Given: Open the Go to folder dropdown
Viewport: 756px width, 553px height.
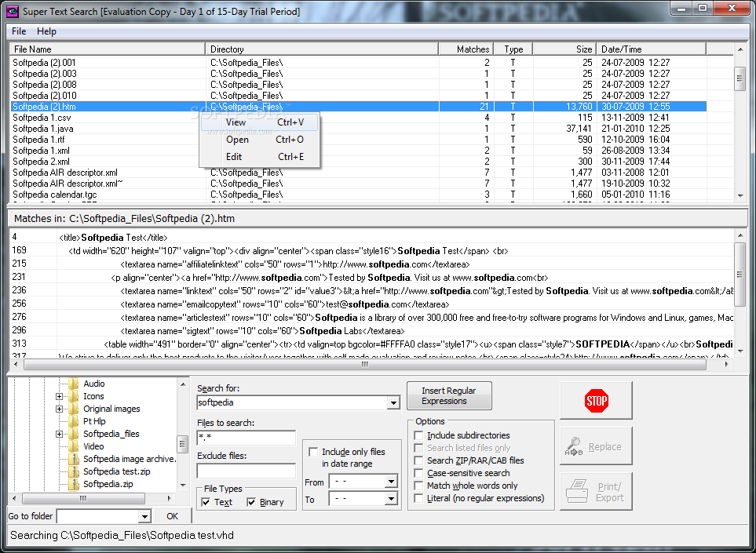Looking at the screenshot, I should tap(144, 516).
